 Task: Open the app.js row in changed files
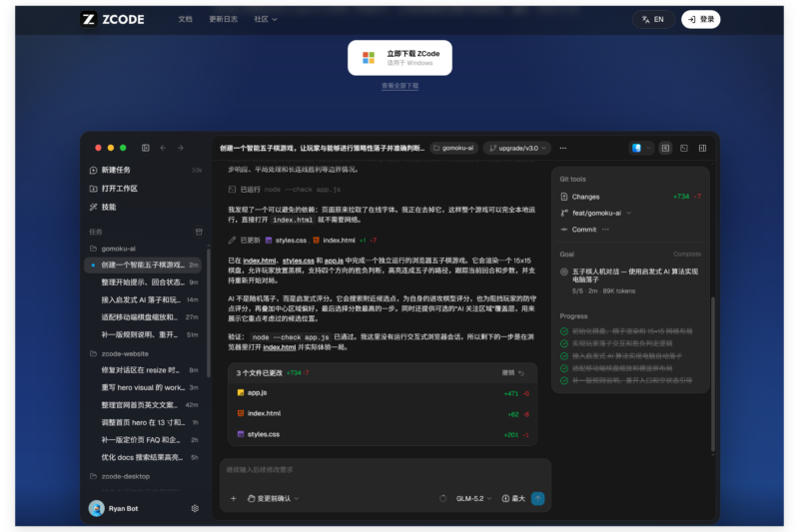point(383,393)
